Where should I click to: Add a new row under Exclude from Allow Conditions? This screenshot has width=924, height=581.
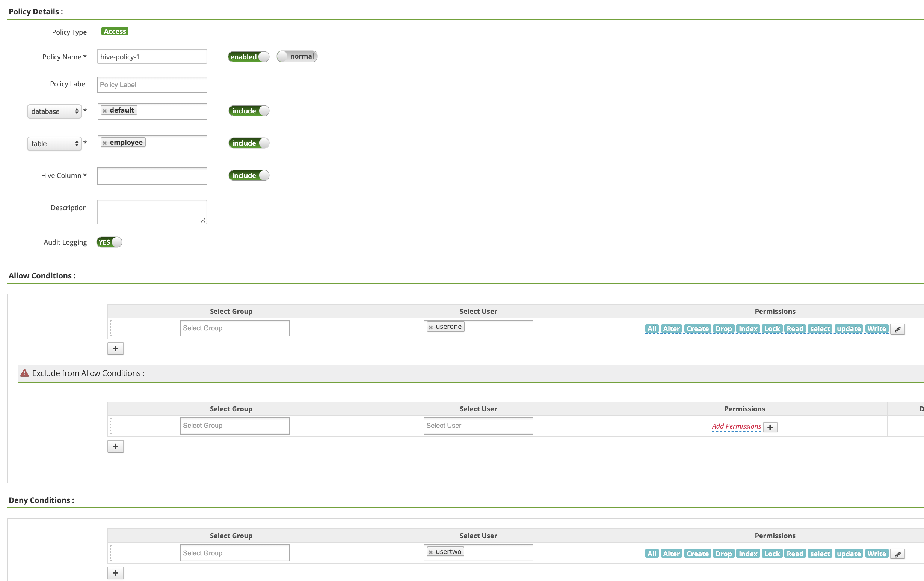tap(116, 446)
